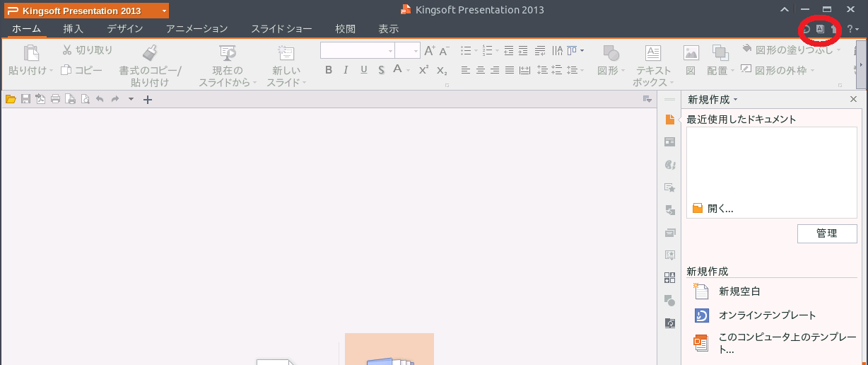The width and height of the screenshot is (868, 365).
Task: Expand the Kingsoft Presentation 2013 application menu
Action: (x=87, y=11)
